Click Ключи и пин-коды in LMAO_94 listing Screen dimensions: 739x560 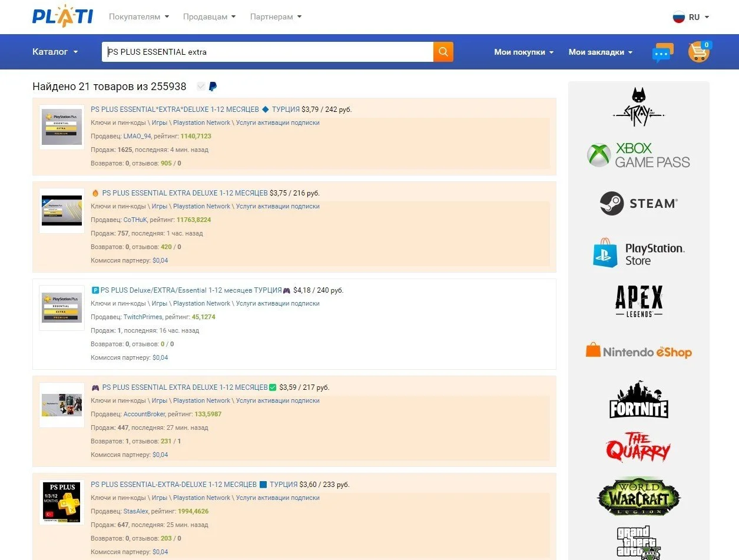point(118,122)
